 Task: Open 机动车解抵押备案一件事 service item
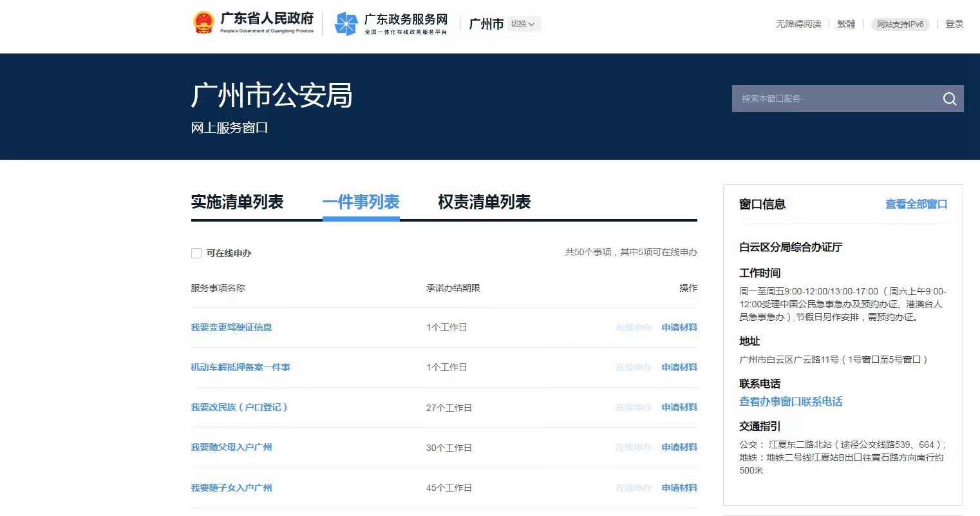[240, 367]
